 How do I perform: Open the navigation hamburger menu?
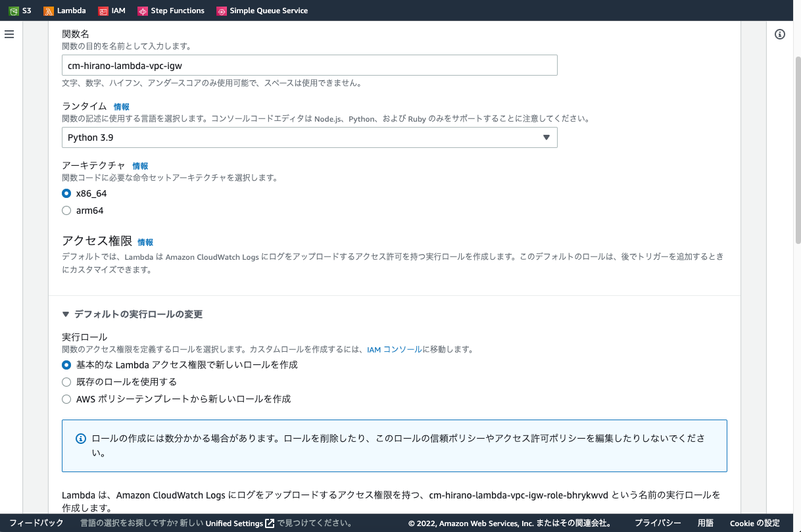pos(9,34)
